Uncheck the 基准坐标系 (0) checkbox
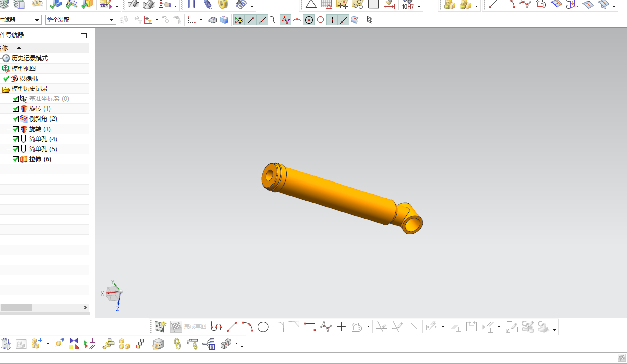This screenshot has width=627, height=364. click(x=16, y=99)
